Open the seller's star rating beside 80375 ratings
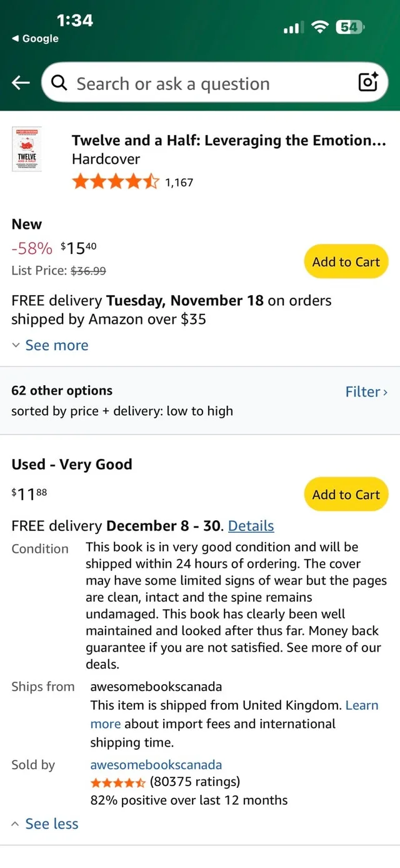Image resolution: width=400 pixels, height=868 pixels. click(x=117, y=782)
